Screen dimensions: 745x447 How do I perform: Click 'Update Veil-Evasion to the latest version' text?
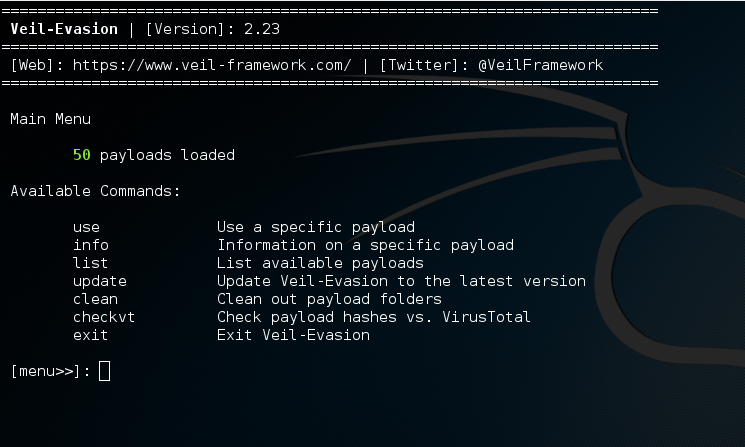pyautogui.click(x=401, y=281)
